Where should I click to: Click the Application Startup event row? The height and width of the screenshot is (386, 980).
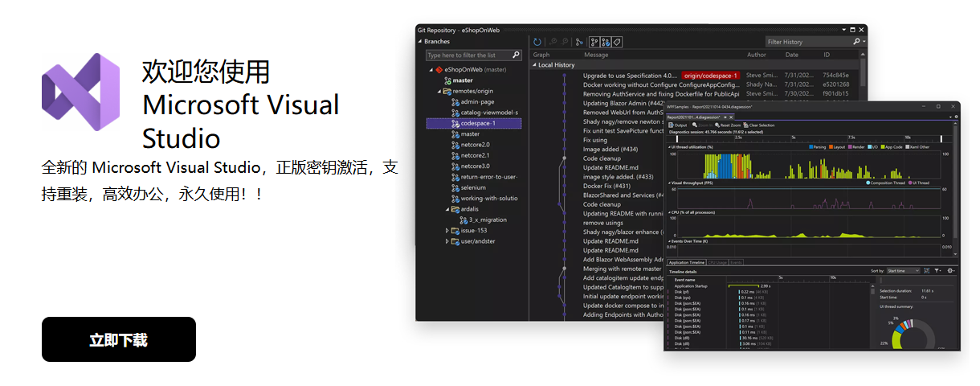click(x=691, y=286)
